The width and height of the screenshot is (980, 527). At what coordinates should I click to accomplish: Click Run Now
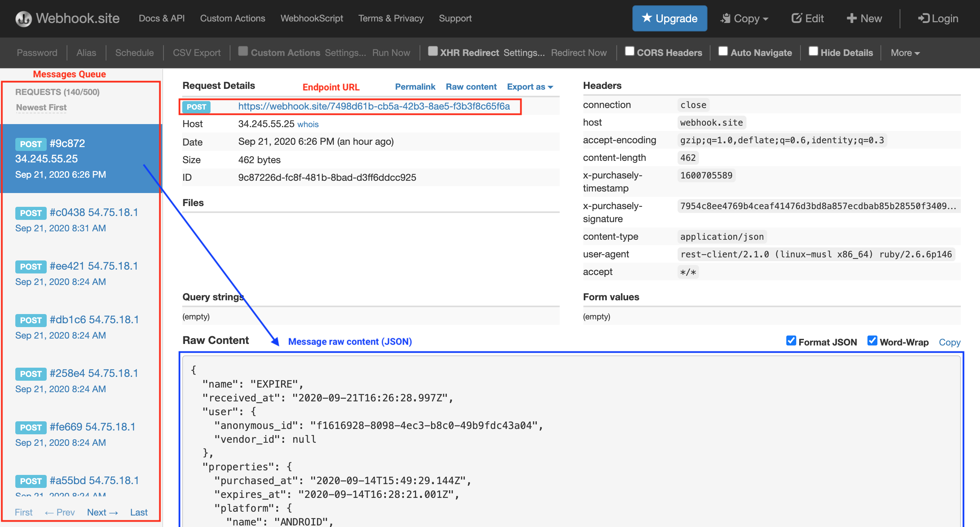coord(391,53)
